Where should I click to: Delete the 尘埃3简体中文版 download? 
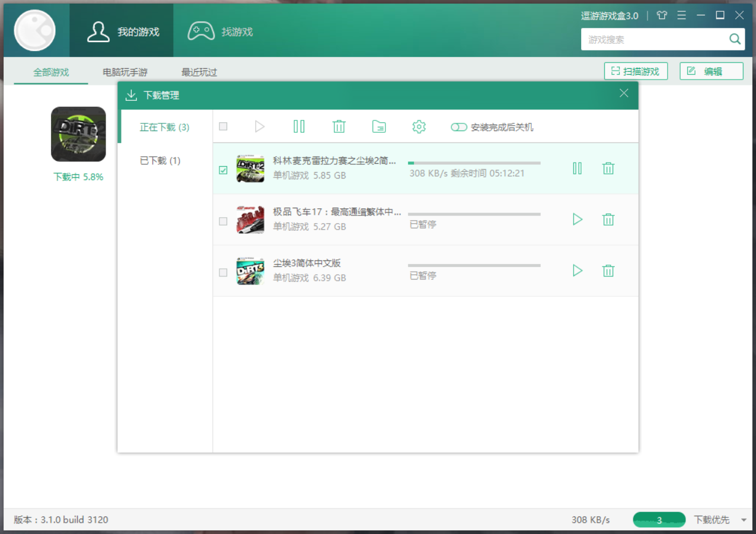click(608, 271)
